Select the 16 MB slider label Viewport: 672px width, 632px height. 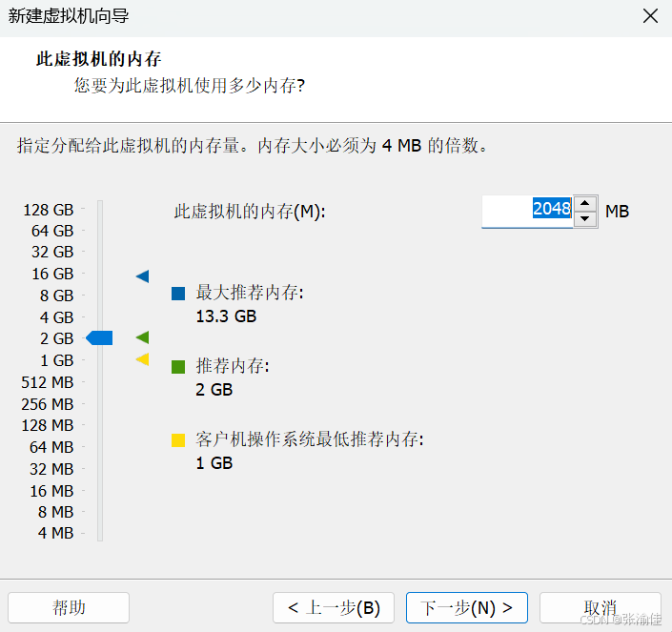[x=51, y=491]
